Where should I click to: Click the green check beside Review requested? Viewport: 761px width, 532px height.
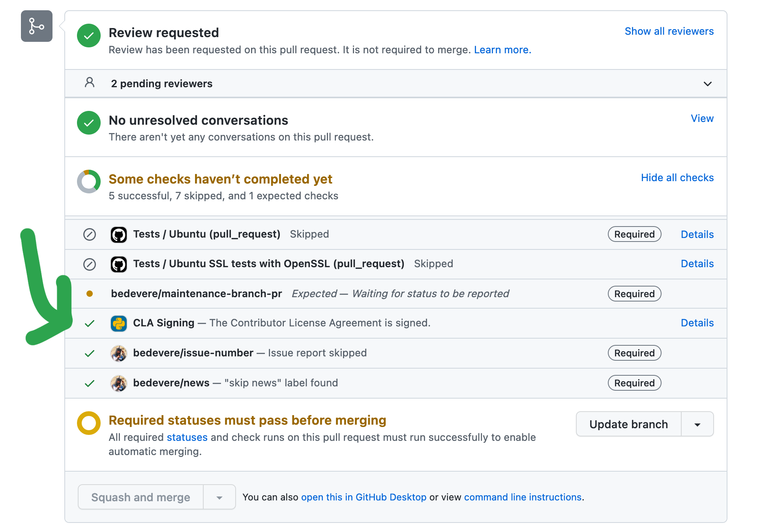(x=89, y=36)
